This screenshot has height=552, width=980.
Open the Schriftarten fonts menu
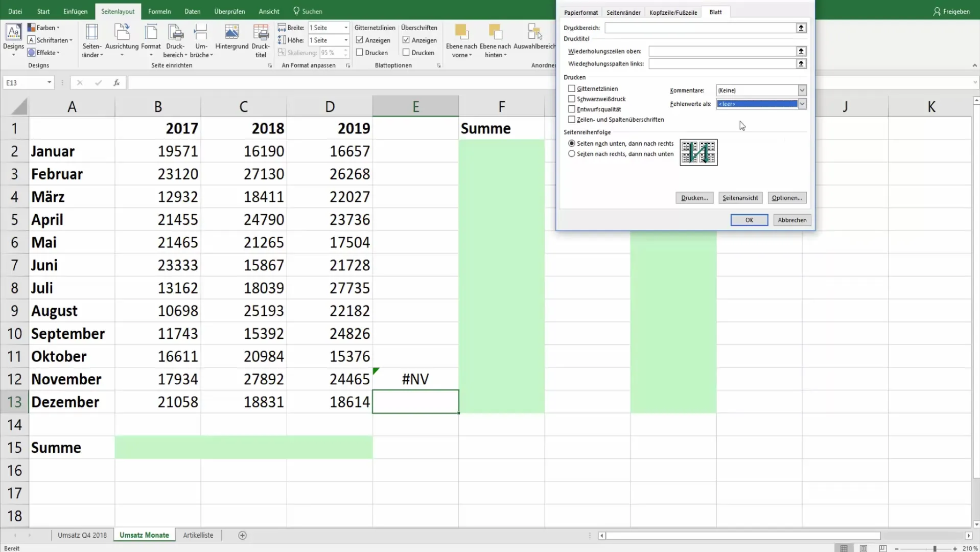[50, 40]
